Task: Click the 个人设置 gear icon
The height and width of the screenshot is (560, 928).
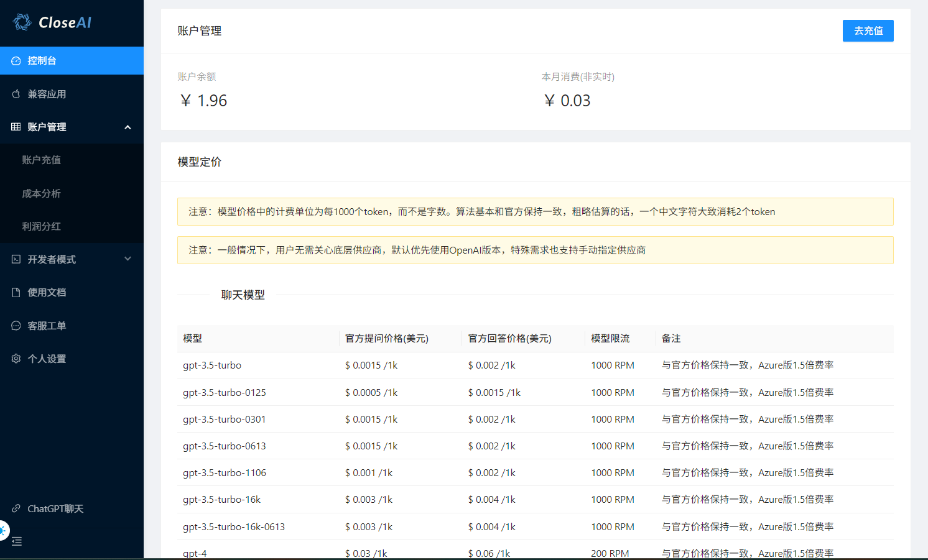Action: [16, 359]
